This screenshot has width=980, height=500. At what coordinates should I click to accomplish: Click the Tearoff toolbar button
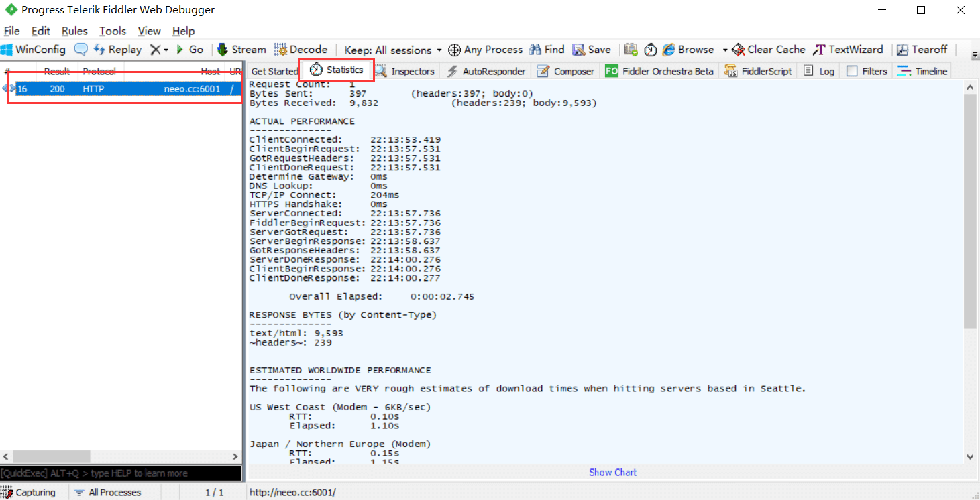(922, 50)
